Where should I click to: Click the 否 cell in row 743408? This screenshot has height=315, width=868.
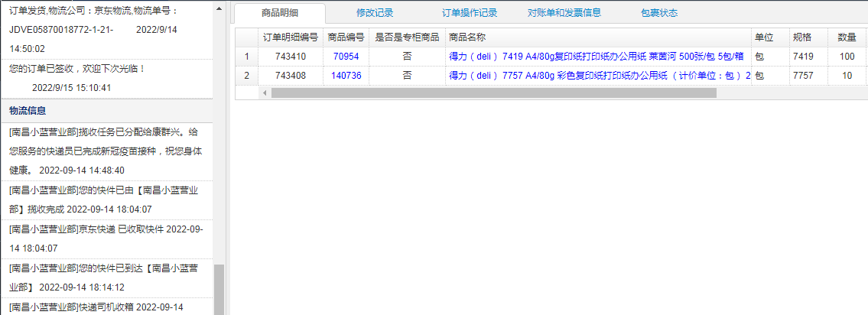408,76
